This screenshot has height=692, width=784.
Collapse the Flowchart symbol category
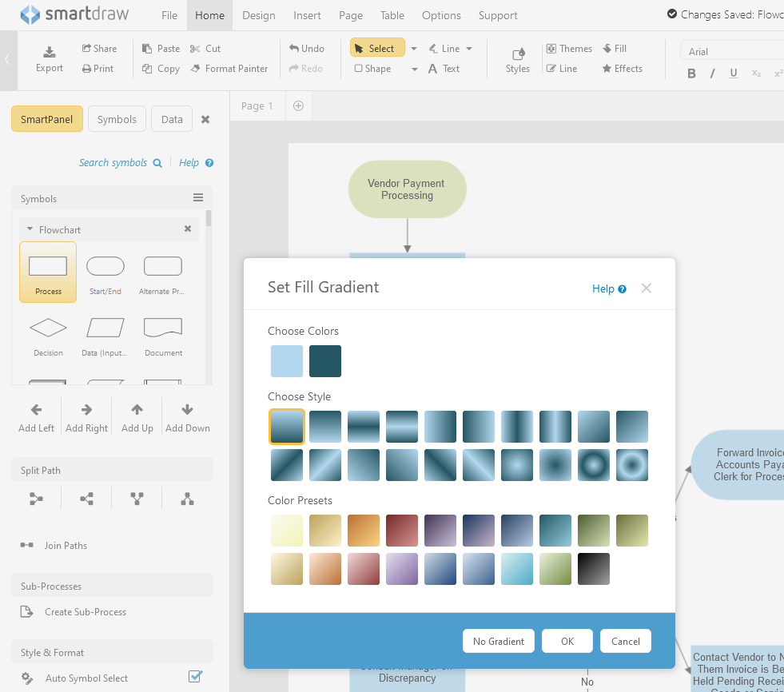pyautogui.click(x=30, y=229)
